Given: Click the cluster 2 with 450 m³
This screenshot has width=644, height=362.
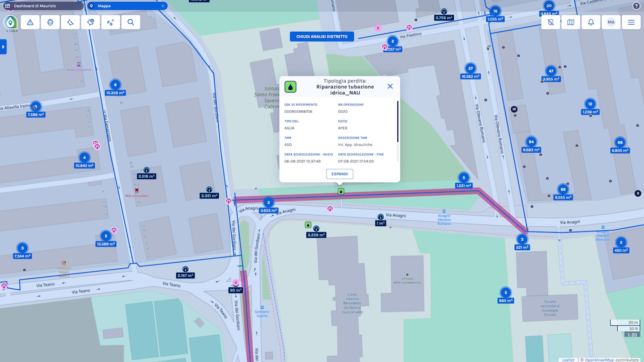Looking at the screenshot, I should pos(621,243).
